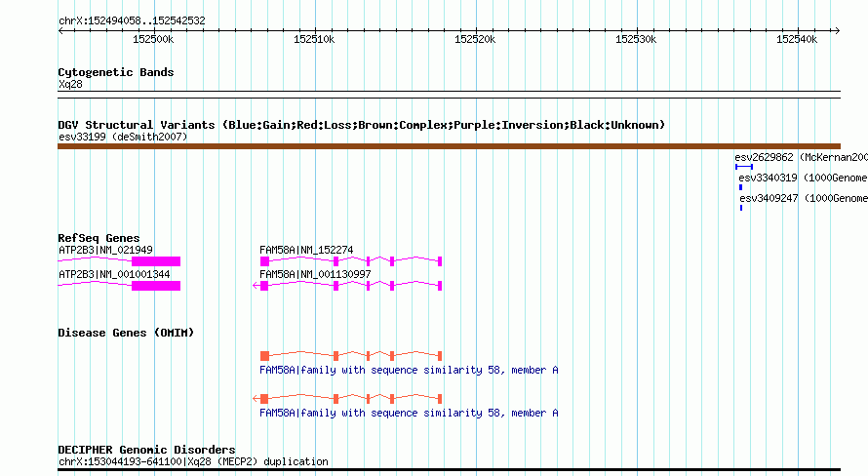Open the FAM58A|NM_152274 transcript label

pos(306,250)
